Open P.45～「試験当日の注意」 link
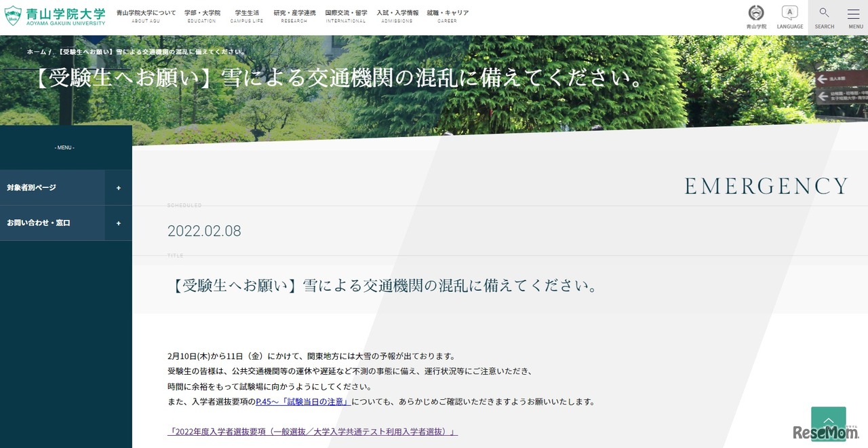The image size is (868, 448). 302,402
